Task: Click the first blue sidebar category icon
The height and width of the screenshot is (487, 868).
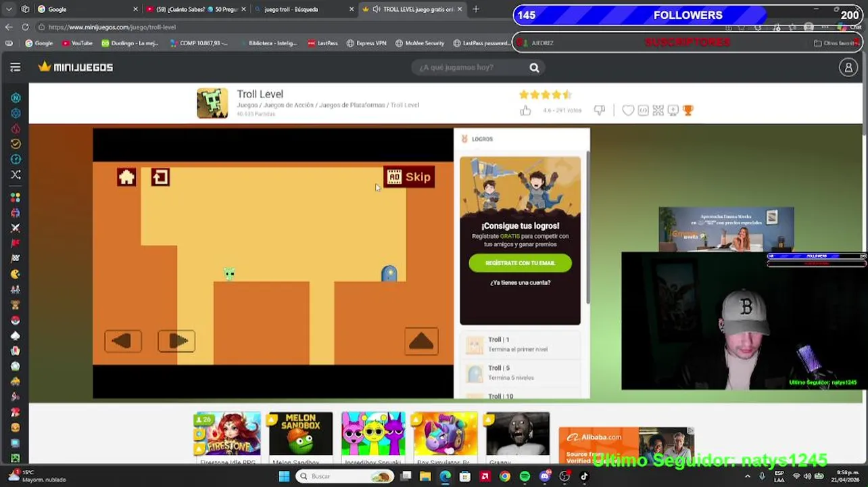Action: 15,98
